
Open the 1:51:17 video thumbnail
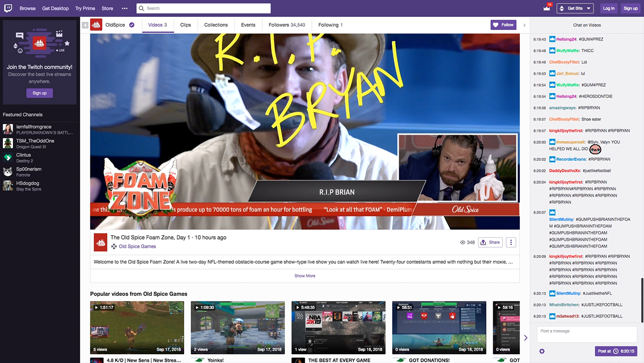137,328
